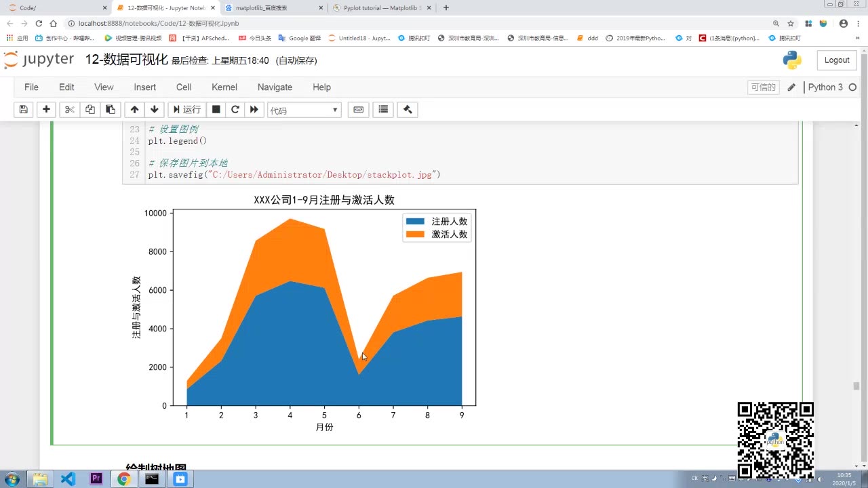This screenshot has height=488, width=868.
Task: Open the Chrome profile avatar icon
Action: pos(844,23)
